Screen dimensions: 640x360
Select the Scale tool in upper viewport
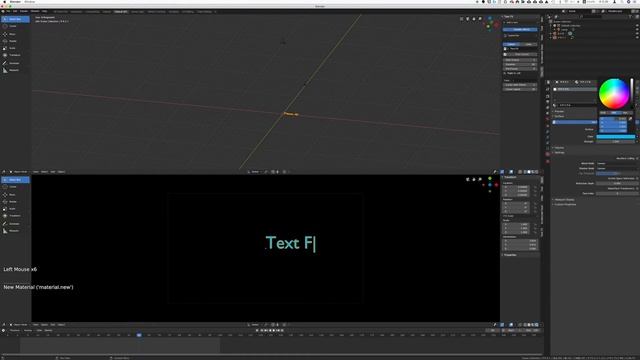point(15,48)
